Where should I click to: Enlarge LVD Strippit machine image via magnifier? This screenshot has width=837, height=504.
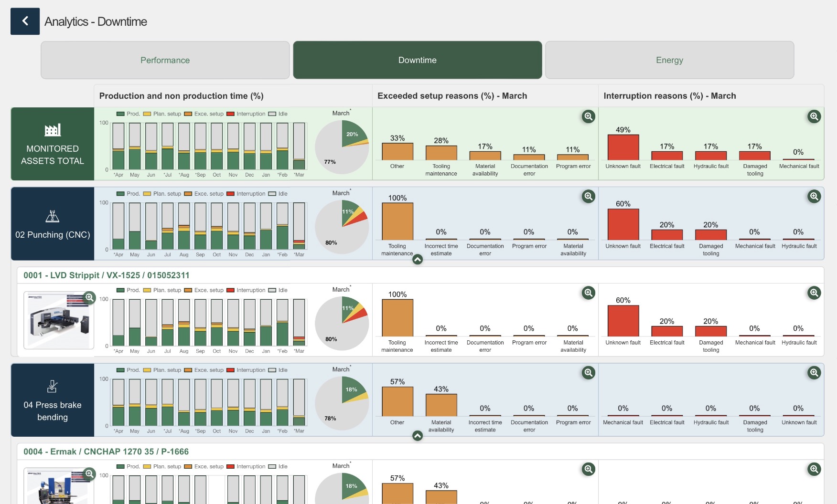89,298
